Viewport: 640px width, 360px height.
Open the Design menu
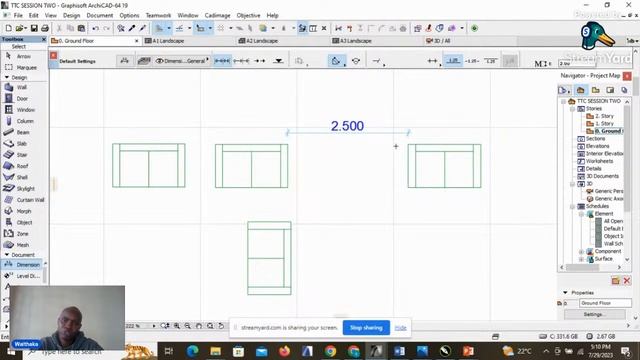71,16
